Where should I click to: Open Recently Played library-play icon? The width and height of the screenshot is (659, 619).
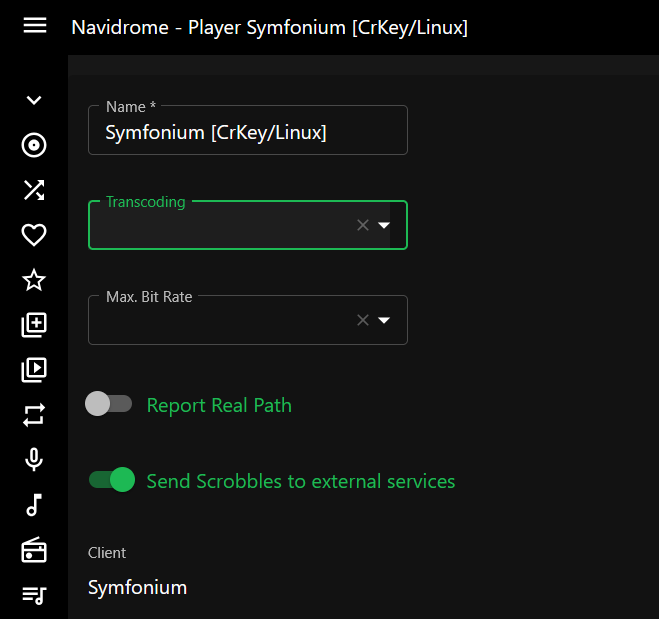tap(34, 370)
